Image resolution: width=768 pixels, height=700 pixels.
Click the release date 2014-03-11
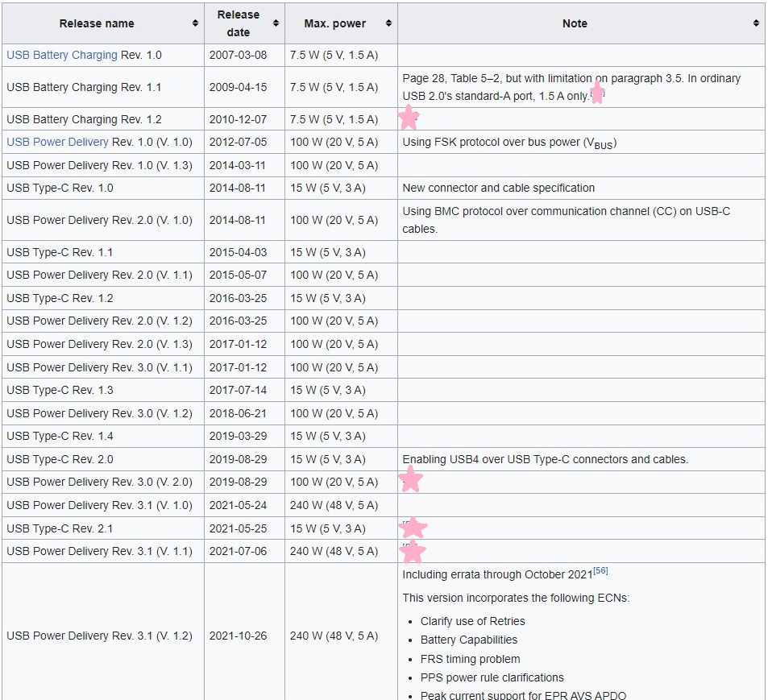(x=238, y=165)
